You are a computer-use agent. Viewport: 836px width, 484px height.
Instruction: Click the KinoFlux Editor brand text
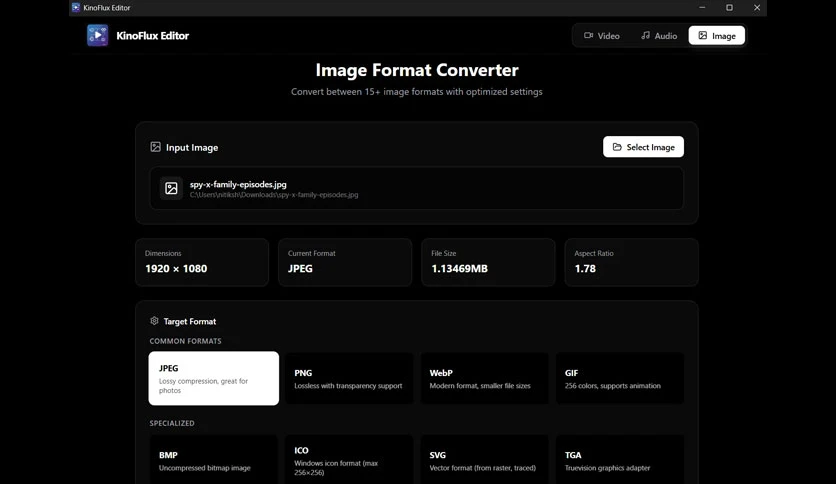(152, 36)
